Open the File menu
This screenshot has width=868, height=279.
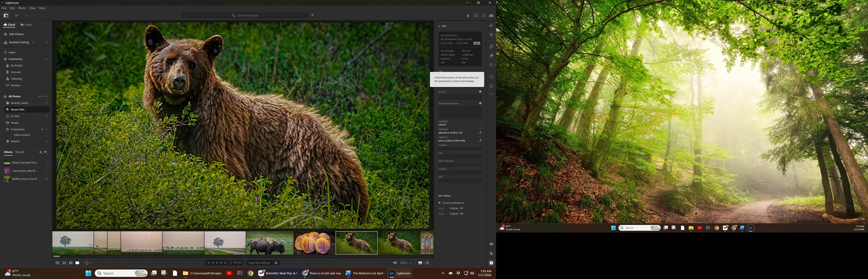[4, 8]
